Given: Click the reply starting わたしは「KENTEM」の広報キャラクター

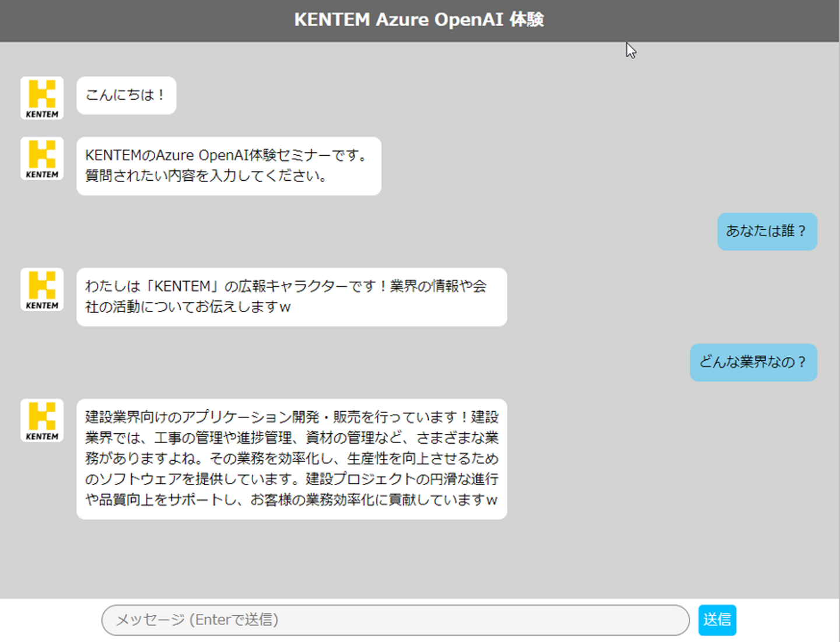Looking at the screenshot, I should click(292, 297).
